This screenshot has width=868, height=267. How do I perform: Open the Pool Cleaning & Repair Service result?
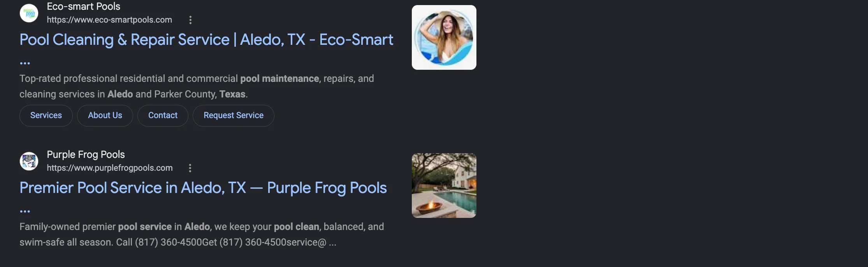click(x=206, y=40)
